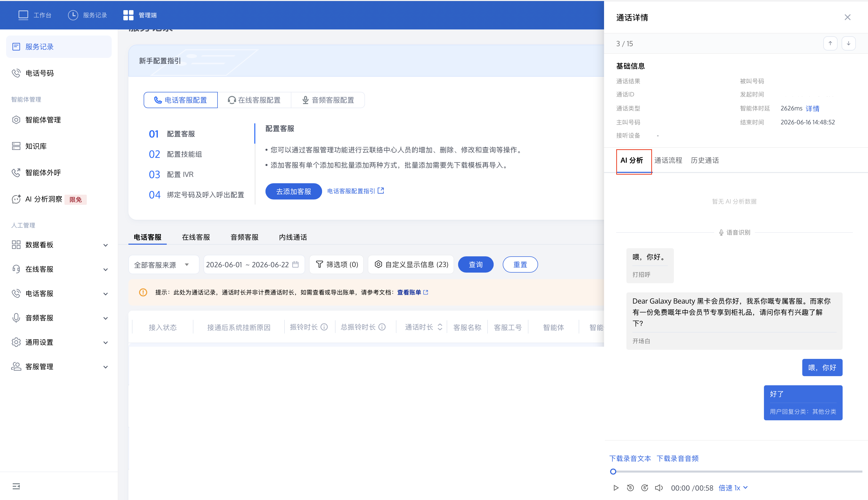
Task: Click the 接通后系统挂断原因 column header
Action: pyautogui.click(x=239, y=327)
